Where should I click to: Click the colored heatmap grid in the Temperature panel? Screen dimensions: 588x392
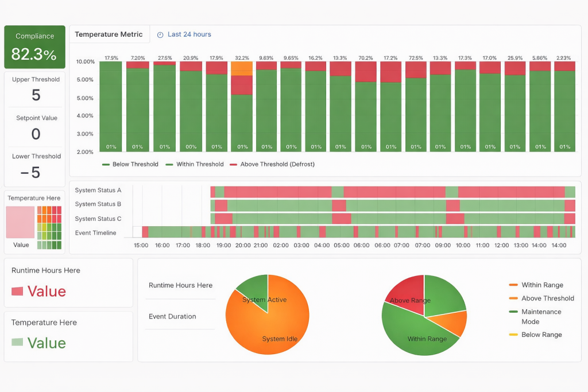tap(49, 228)
